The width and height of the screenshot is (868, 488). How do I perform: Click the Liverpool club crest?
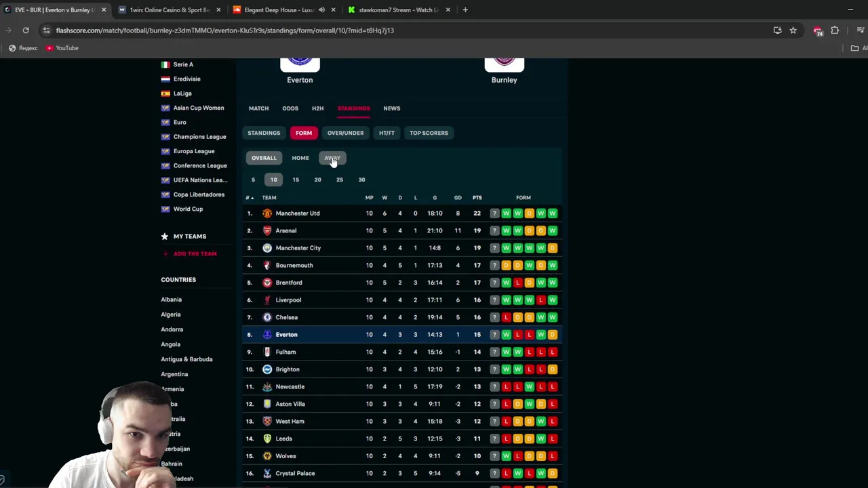coord(267,300)
